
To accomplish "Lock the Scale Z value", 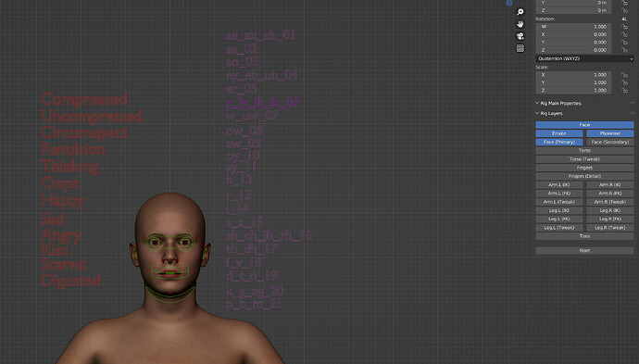I will coord(624,91).
